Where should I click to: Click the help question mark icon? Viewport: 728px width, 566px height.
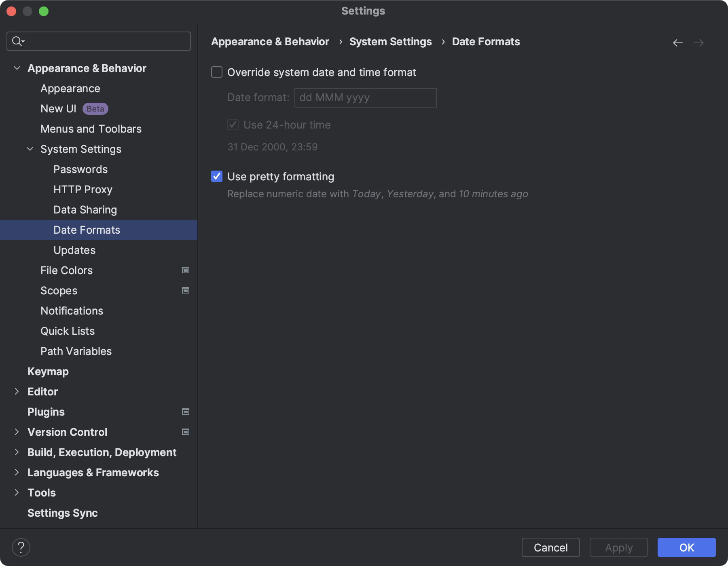point(21,547)
